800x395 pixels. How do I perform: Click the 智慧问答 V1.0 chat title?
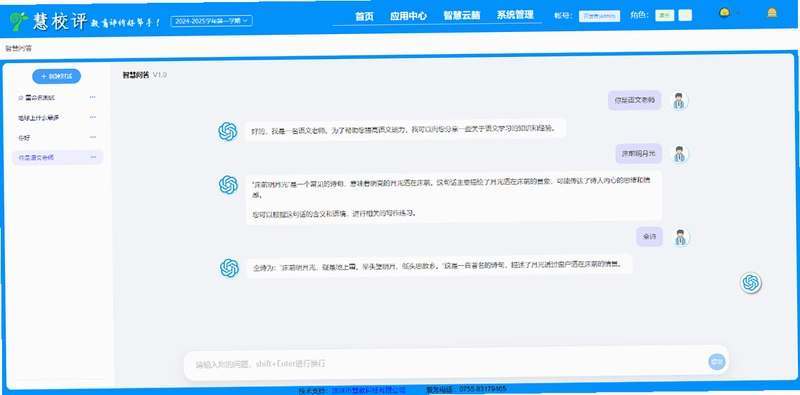tap(144, 75)
